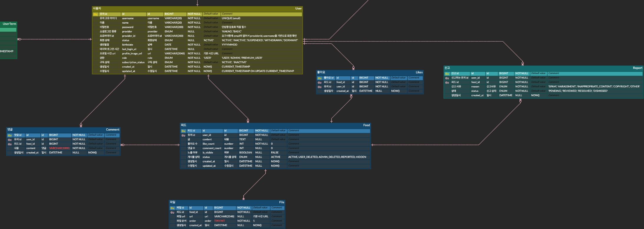
Task: Select the BOOLEAN data type cell
Action: 246,153
